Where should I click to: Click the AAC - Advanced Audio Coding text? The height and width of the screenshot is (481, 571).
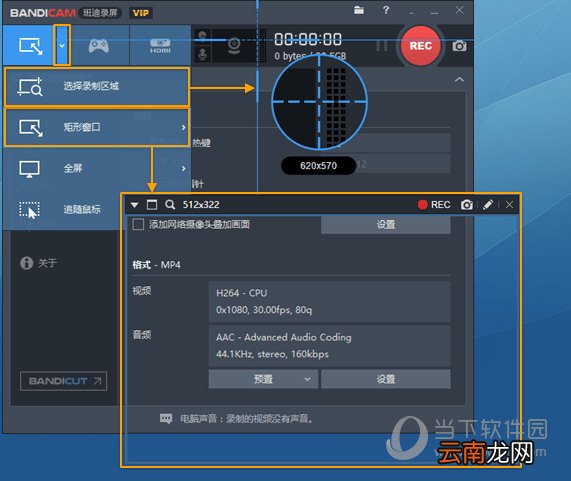284,338
